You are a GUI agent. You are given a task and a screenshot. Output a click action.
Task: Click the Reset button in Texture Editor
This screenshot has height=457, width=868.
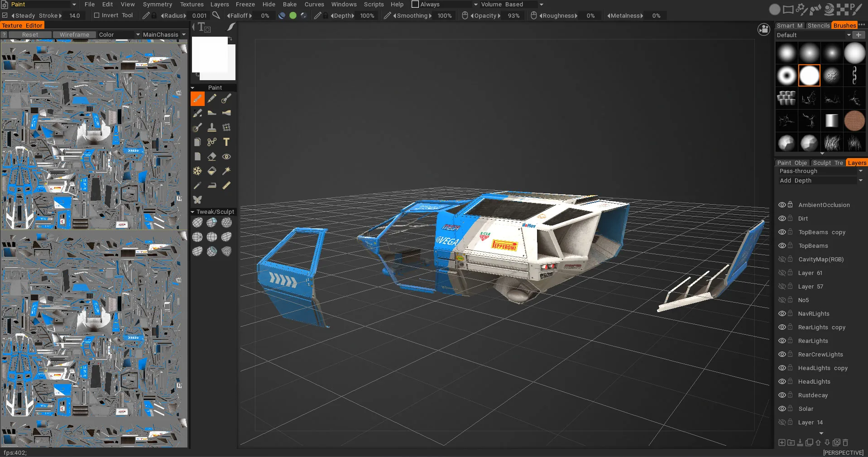click(x=30, y=34)
